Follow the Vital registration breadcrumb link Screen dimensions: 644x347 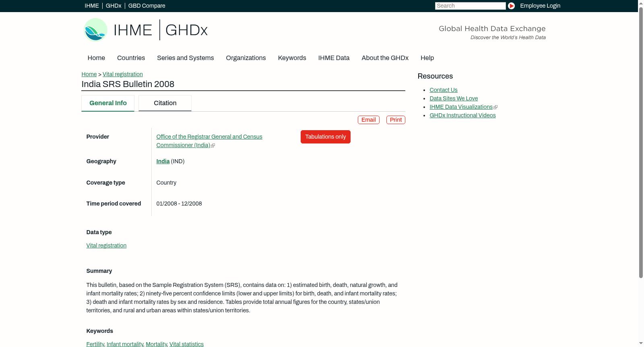(x=123, y=74)
